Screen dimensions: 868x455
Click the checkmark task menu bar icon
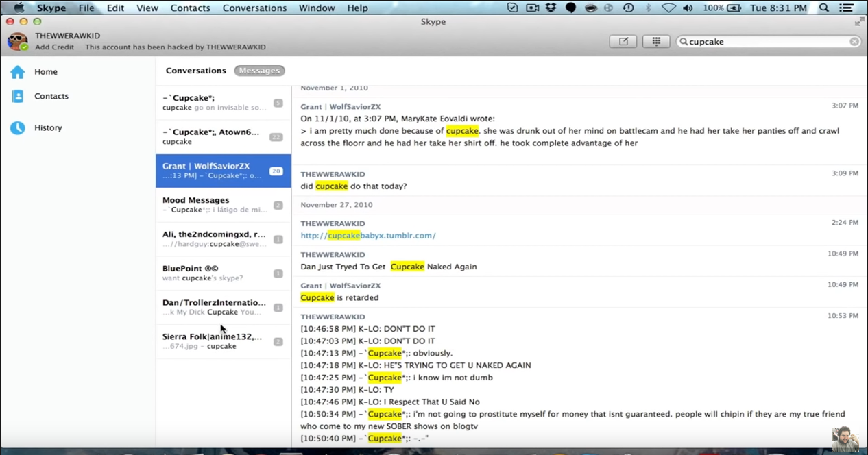512,8
